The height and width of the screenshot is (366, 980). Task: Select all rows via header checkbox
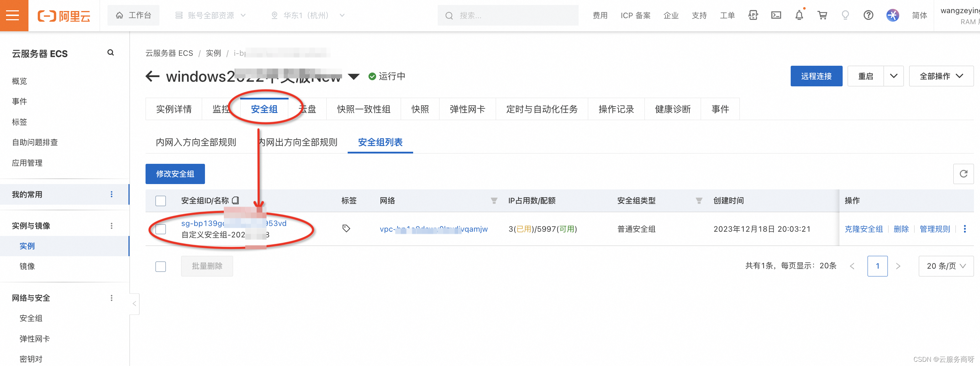pyautogui.click(x=160, y=201)
